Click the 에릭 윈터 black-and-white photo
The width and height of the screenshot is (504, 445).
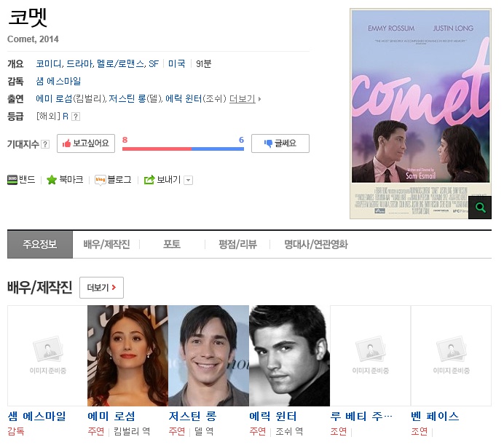(289, 355)
